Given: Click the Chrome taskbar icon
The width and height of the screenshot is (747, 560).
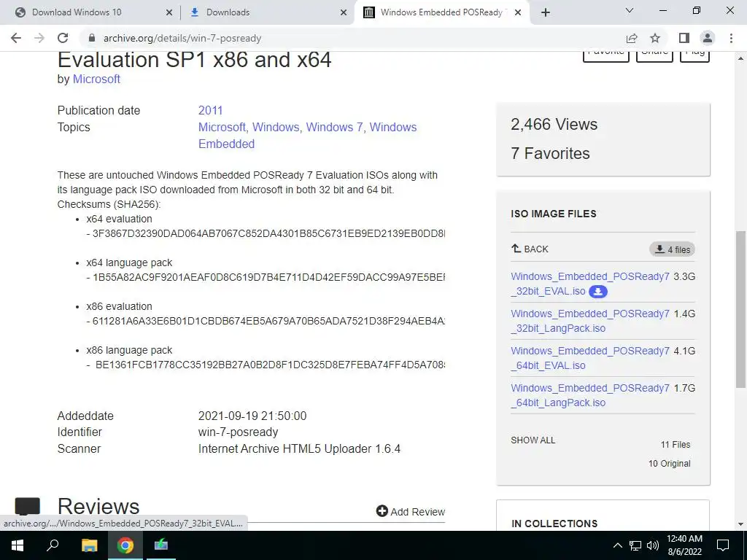Looking at the screenshot, I should pyautogui.click(x=125, y=545).
